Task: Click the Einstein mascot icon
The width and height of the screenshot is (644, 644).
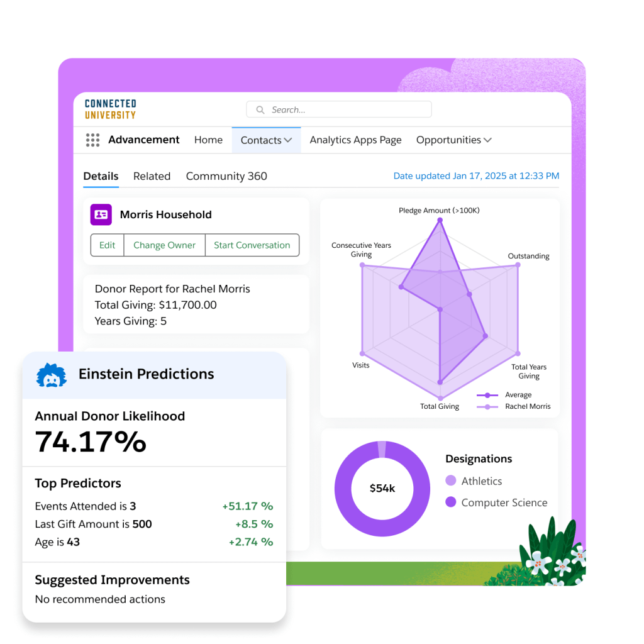Action: [52, 375]
